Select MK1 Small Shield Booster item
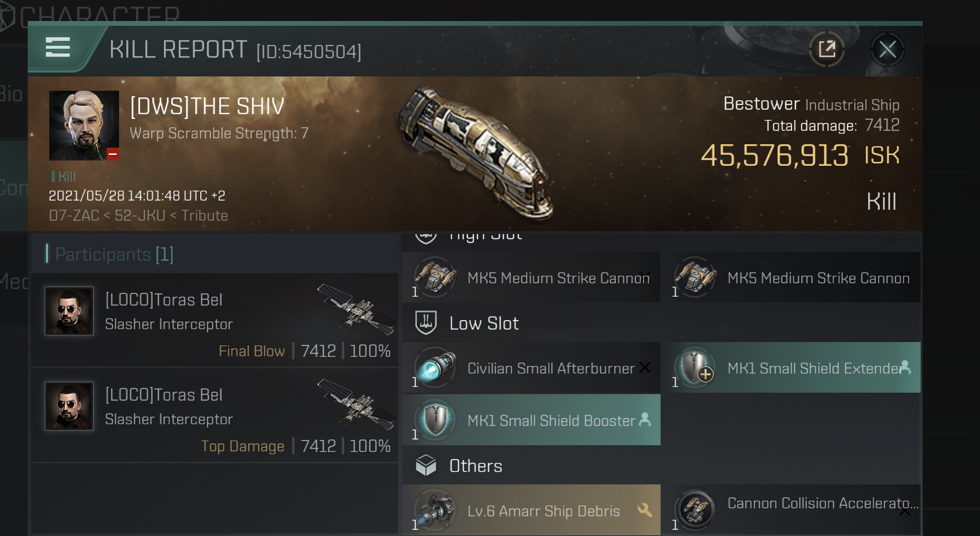Screen dimensions: 980x536 click(531, 420)
